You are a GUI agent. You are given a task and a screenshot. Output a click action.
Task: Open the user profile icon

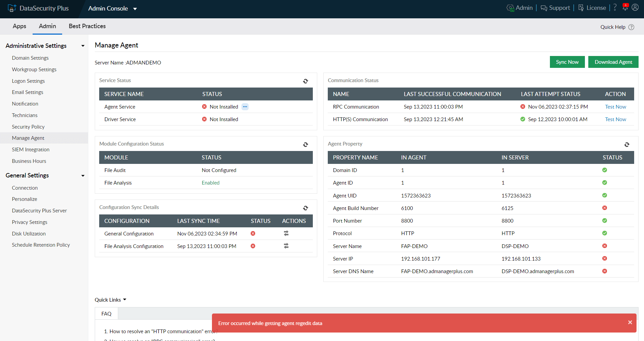pos(635,7)
